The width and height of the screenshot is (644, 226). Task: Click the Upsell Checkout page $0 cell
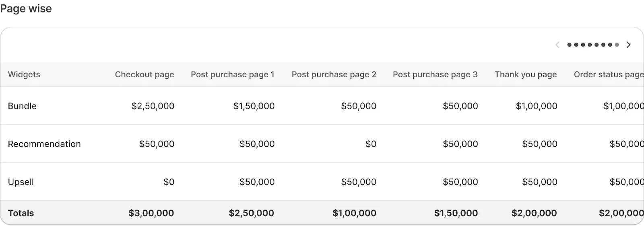[x=169, y=182]
